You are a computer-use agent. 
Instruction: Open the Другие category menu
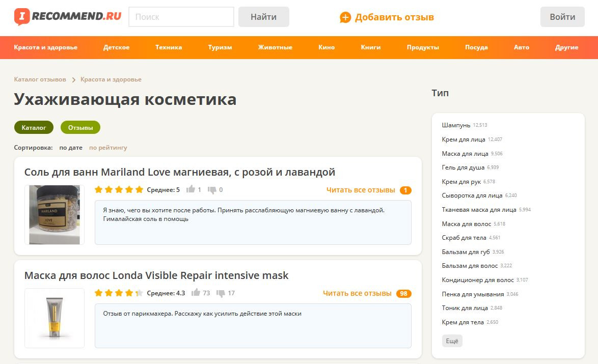pyautogui.click(x=566, y=47)
